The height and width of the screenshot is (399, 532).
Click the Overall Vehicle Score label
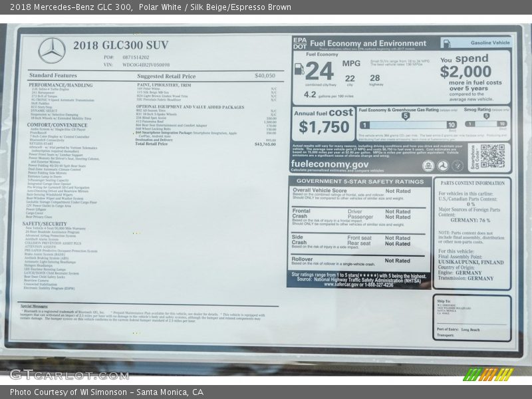pos(320,190)
